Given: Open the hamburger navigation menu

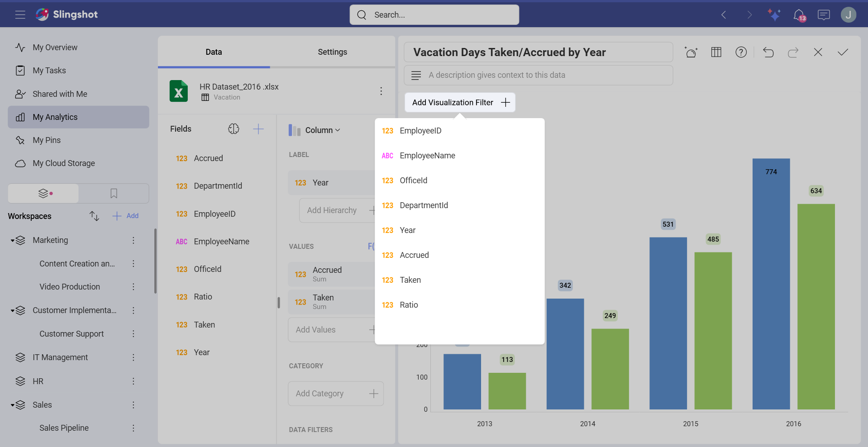Looking at the screenshot, I should pos(20,14).
